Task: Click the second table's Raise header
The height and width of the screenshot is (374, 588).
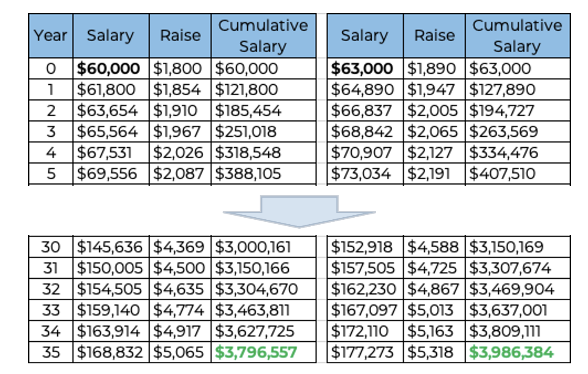Action: (434, 36)
